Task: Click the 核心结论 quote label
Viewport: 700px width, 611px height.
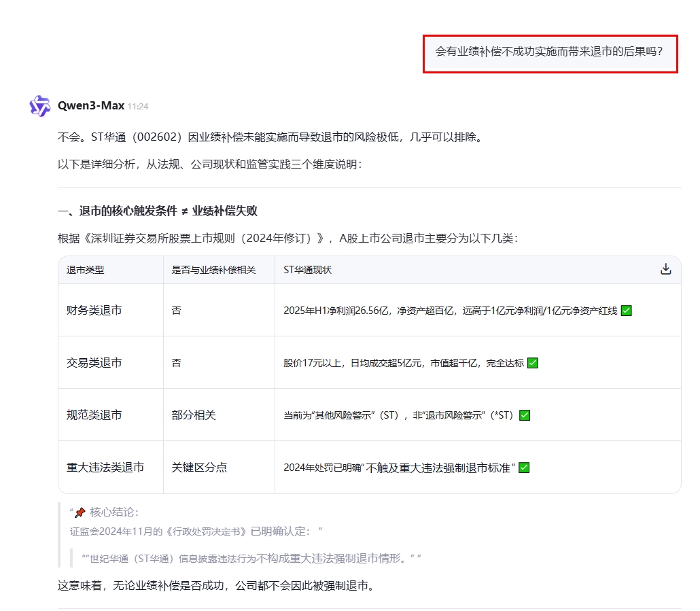Action: click(x=114, y=512)
